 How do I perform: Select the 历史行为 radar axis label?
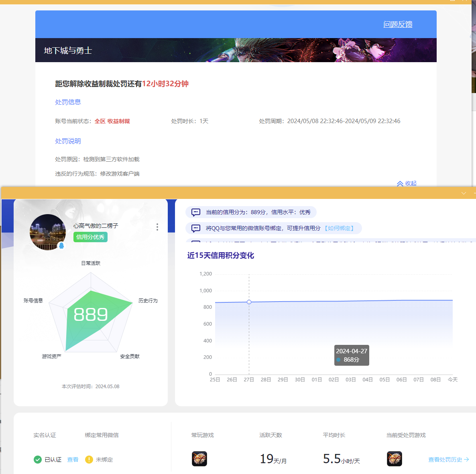[x=148, y=300]
